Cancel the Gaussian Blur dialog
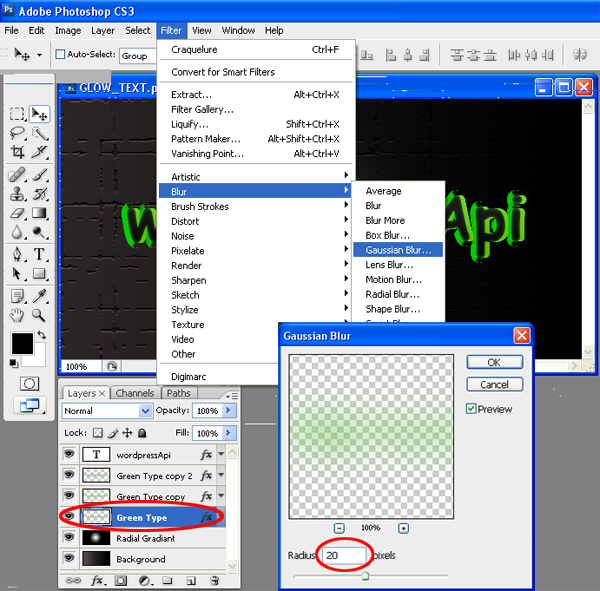Screen dimensions: 600x591 pos(494,384)
